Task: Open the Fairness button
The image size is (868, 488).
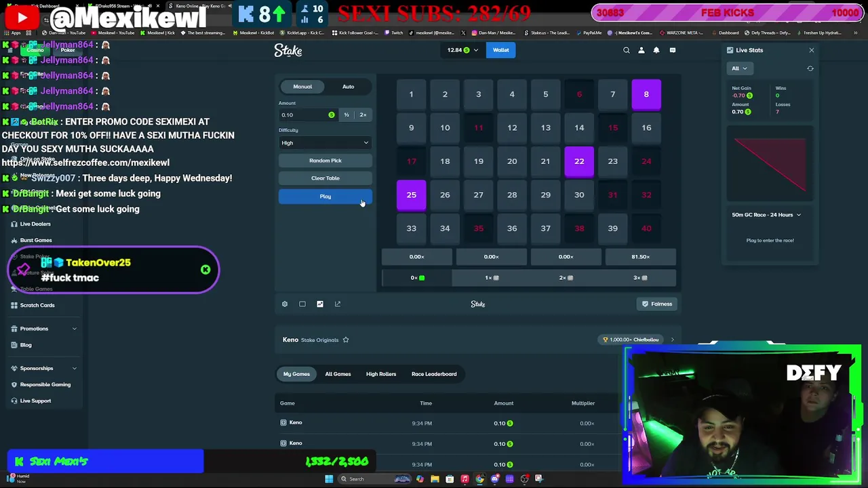Action: (657, 304)
